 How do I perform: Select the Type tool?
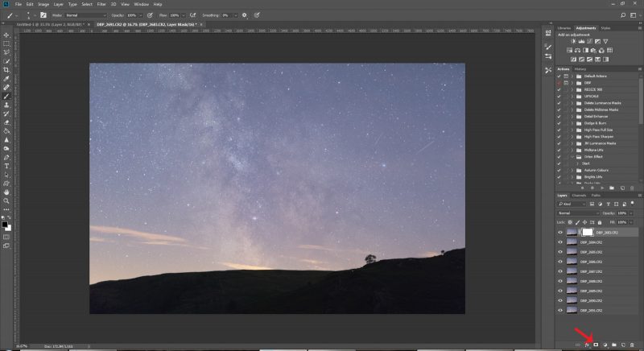6,167
